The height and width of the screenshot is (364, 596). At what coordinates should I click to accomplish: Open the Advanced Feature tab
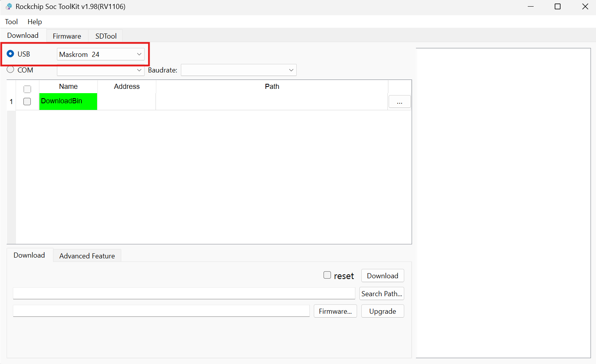(x=87, y=256)
